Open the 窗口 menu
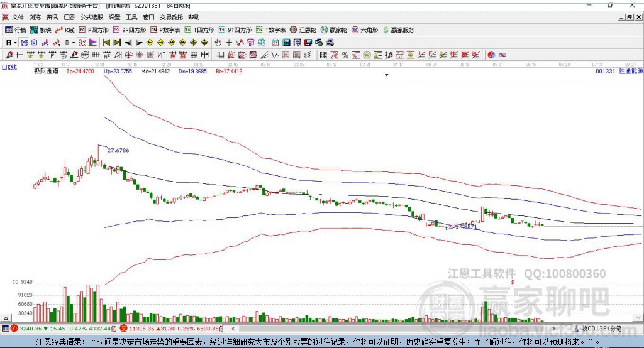Screen dimensions: 644x348 coord(148,17)
